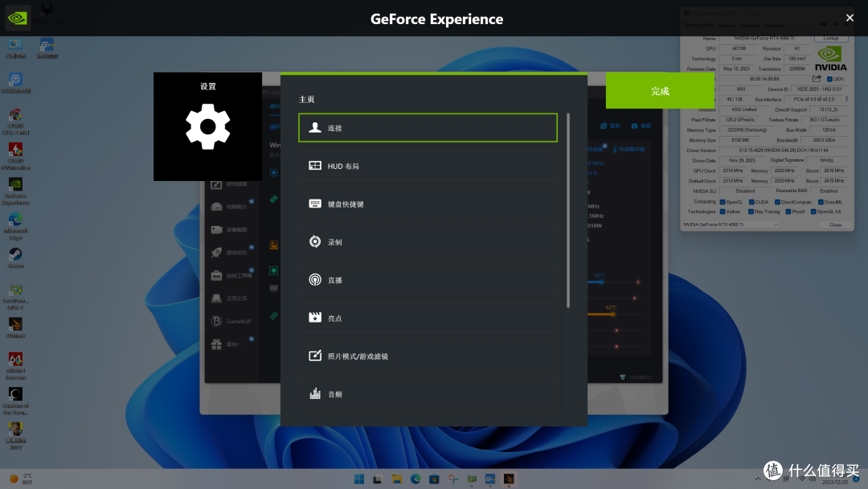
Task: Open the 音频 audio settings
Action: [x=428, y=394]
